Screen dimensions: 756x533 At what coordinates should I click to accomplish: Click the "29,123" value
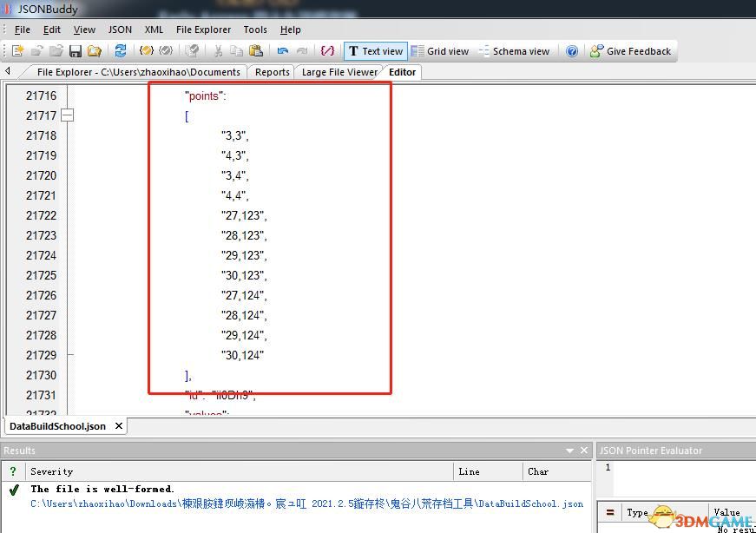244,255
